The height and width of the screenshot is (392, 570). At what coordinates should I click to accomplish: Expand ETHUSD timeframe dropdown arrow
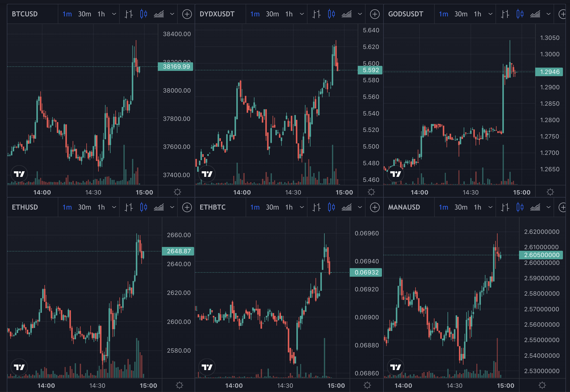(114, 207)
